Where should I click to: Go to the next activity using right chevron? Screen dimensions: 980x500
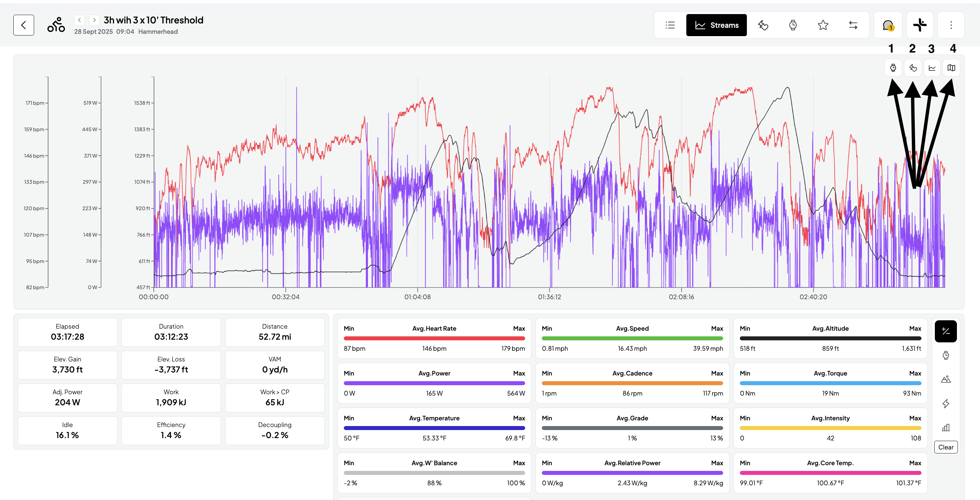click(94, 20)
